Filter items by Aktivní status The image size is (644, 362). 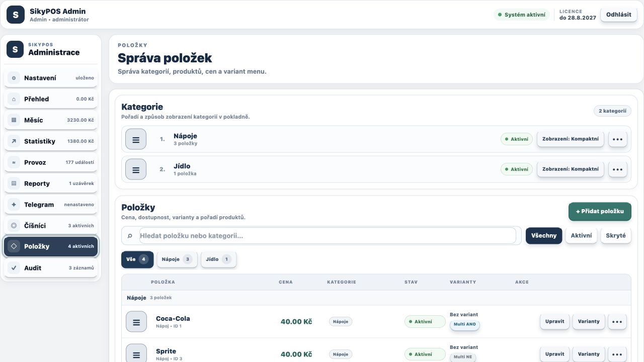[581, 236]
